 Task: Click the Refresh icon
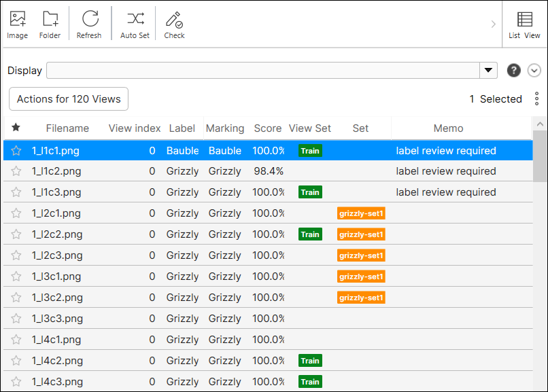click(x=89, y=20)
